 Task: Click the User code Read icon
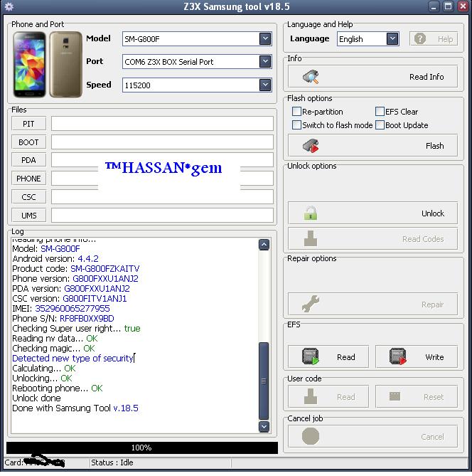coord(311,396)
